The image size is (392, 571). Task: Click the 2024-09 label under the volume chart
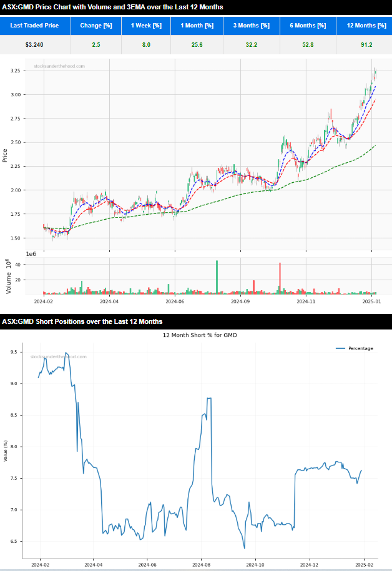click(x=240, y=301)
